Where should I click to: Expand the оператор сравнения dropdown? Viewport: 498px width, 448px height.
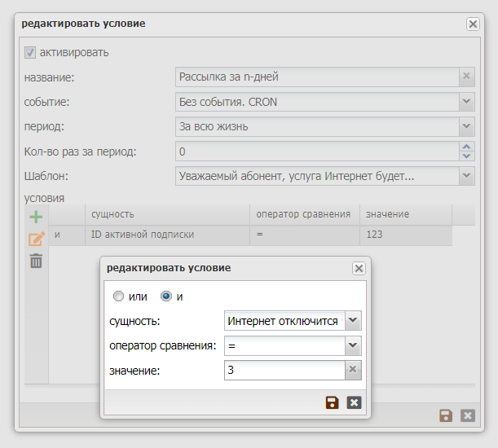pos(353,346)
